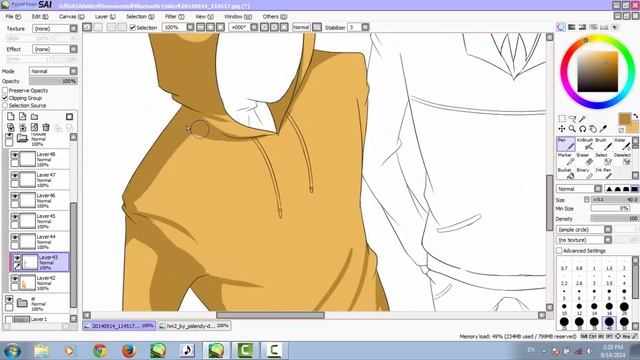
Task: Open Google Chrome from the taskbar
Action: point(100,351)
